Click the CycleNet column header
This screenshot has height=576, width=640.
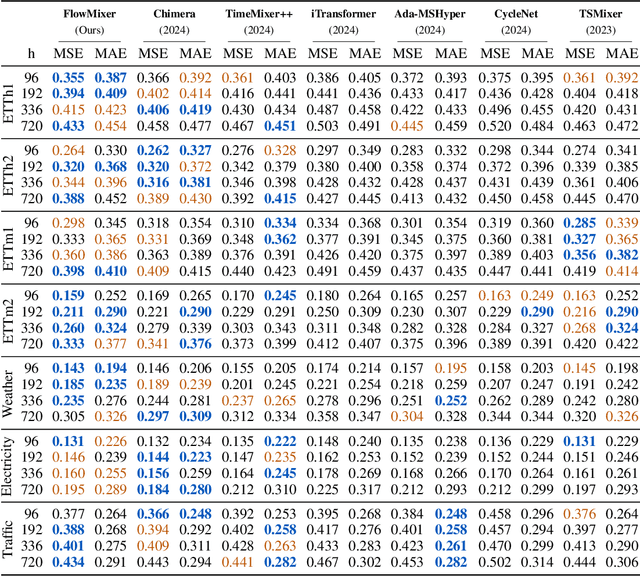tap(516, 14)
